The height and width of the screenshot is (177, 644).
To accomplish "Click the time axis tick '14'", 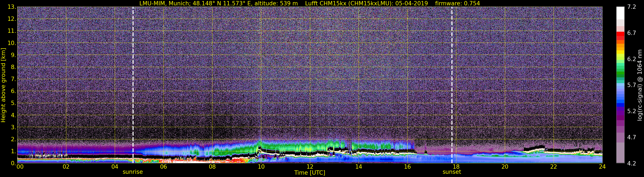I will [358, 167].
